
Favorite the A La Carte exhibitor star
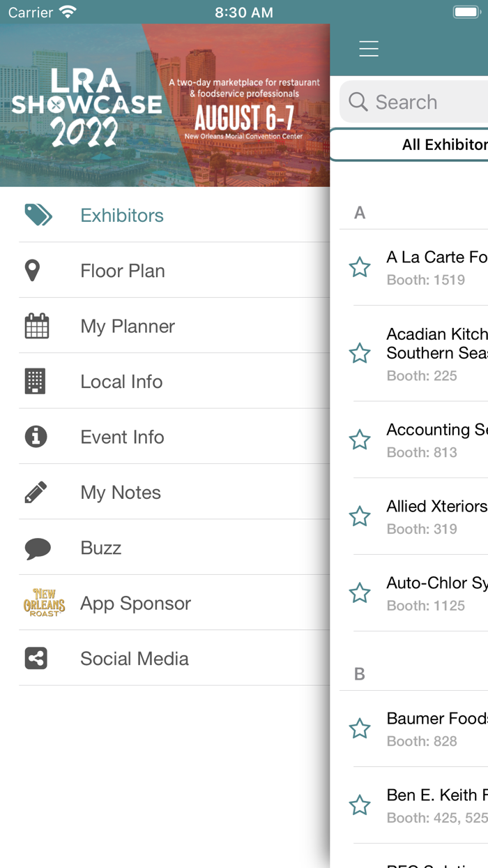360,267
